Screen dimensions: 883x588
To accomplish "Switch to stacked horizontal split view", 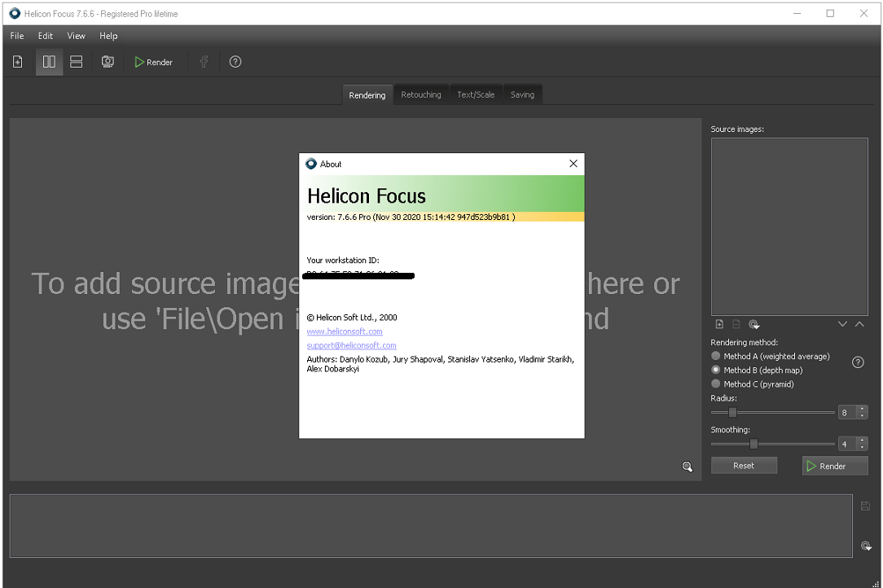I will [76, 62].
